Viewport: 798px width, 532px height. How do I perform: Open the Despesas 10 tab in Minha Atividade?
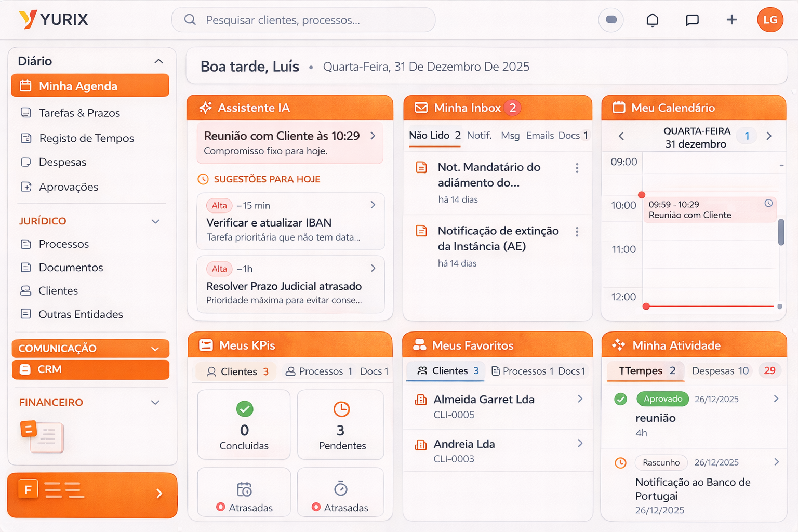[x=720, y=370]
